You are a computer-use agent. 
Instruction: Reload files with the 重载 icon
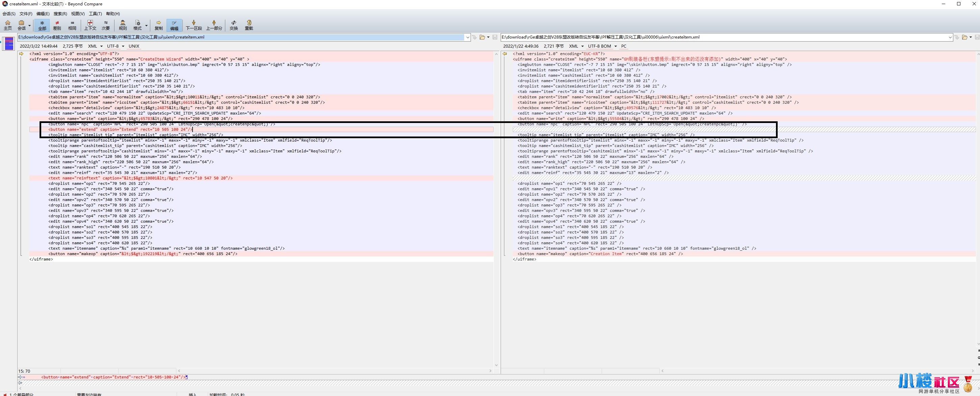coord(249,25)
